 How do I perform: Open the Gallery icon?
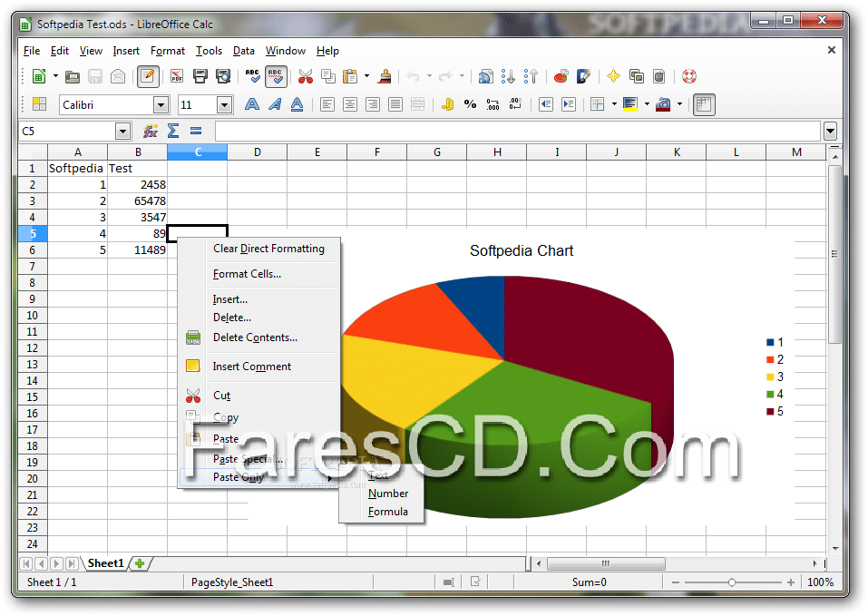click(637, 76)
